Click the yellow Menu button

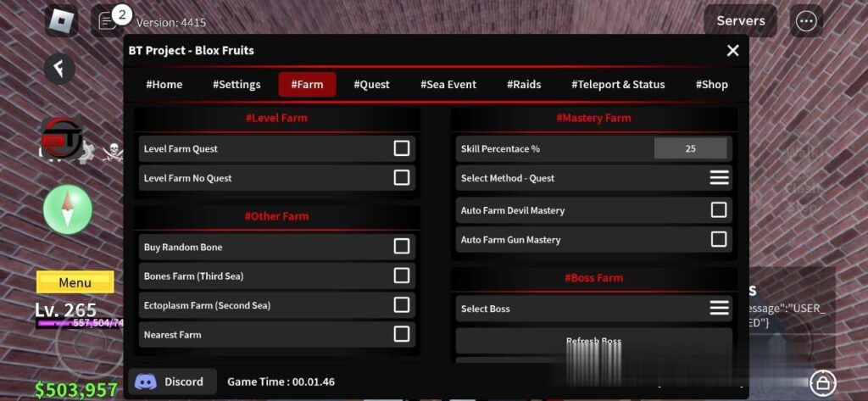click(75, 282)
